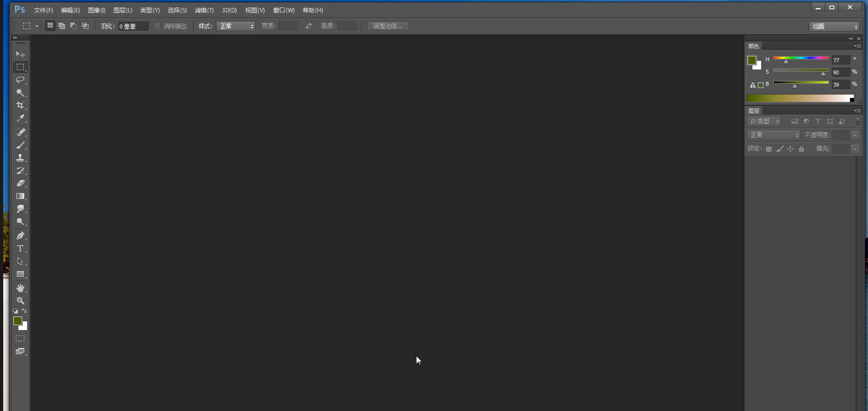Image resolution: width=868 pixels, height=411 pixels.
Task: Open the 滤镜(T) menu
Action: [x=204, y=10]
